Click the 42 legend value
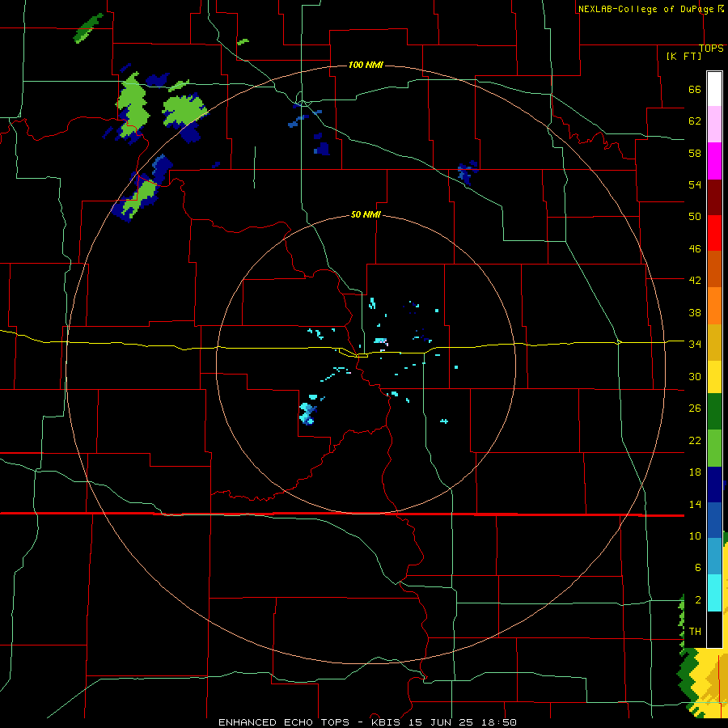 [x=695, y=280]
